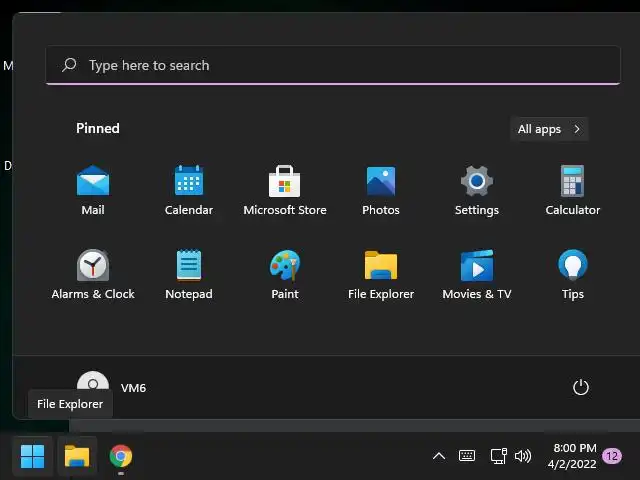This screenshot has width=640, height=480.
Task: Open File Explorer from the pinned grid
Action: click(381, 274)
